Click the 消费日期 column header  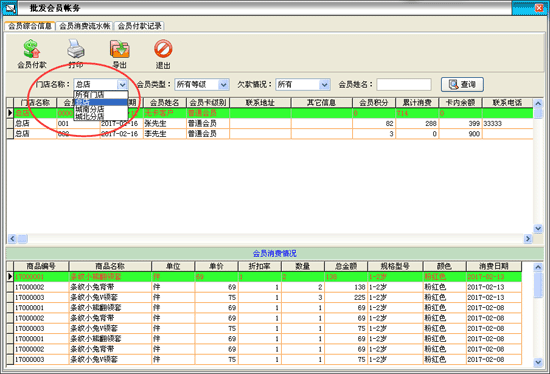coord(494,266)
